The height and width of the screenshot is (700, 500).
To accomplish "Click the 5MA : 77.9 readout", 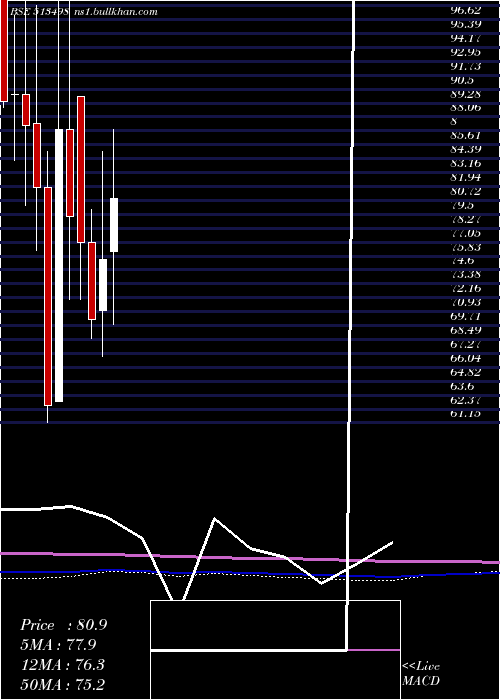I will pyautogui.click(x=58, y=645).
